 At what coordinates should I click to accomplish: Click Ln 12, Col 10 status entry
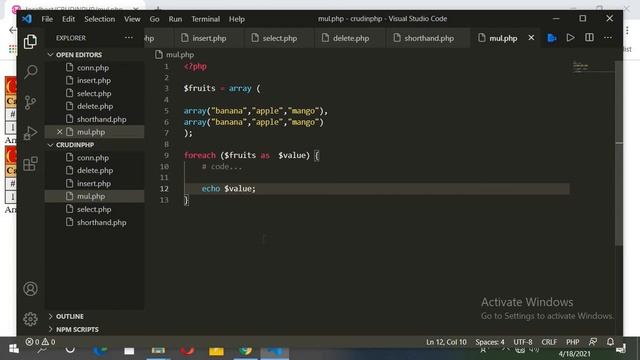(x=446, y=342)
